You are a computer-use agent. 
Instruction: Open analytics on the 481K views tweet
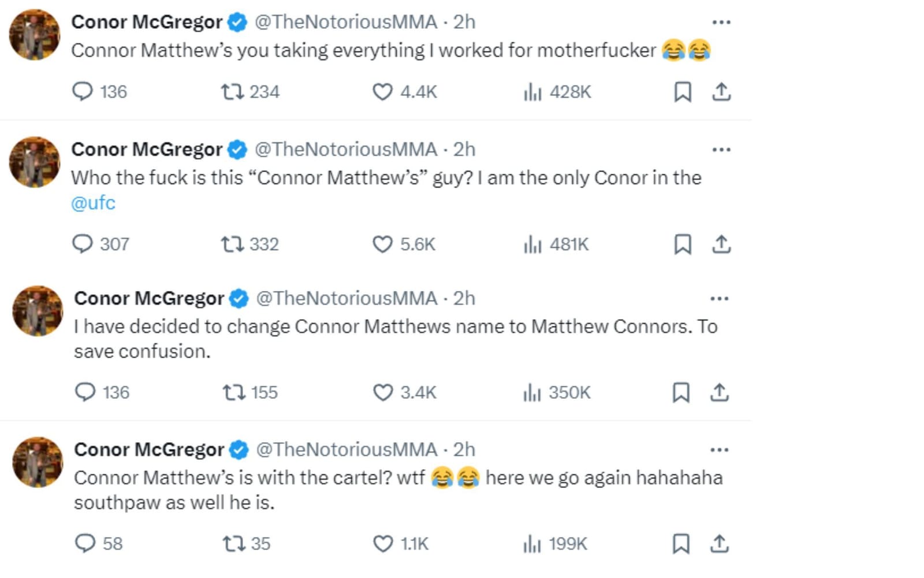tap(531, 244)
